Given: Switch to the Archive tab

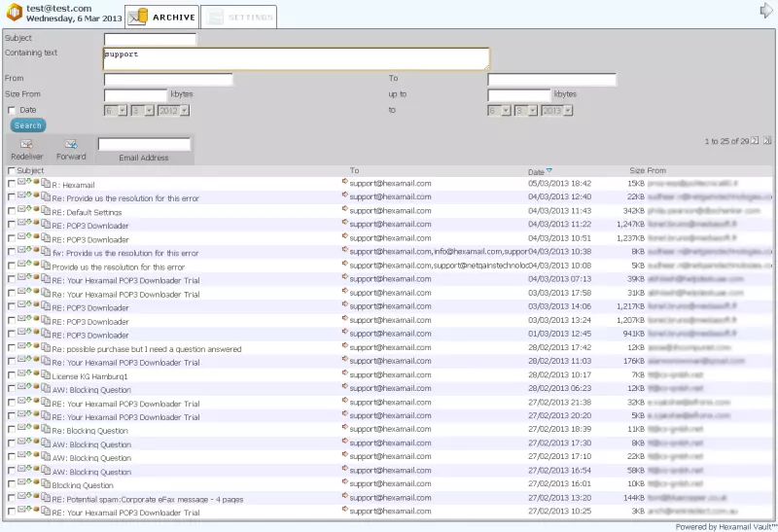Looking at the screenshot, I should point(162,17).
